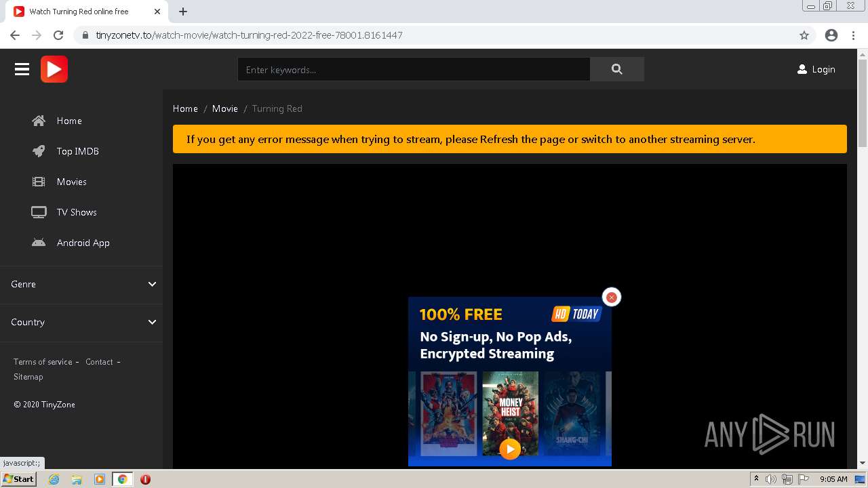The width and height of the screenshot is (868, 488).
Task: Open Contact footer link
Action: coord(99,362)
